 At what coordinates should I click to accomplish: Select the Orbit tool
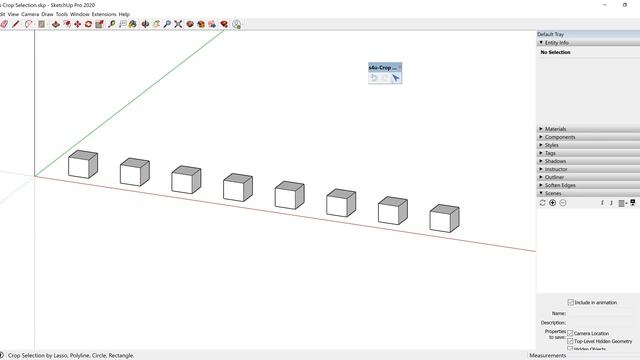pos(145,24)
